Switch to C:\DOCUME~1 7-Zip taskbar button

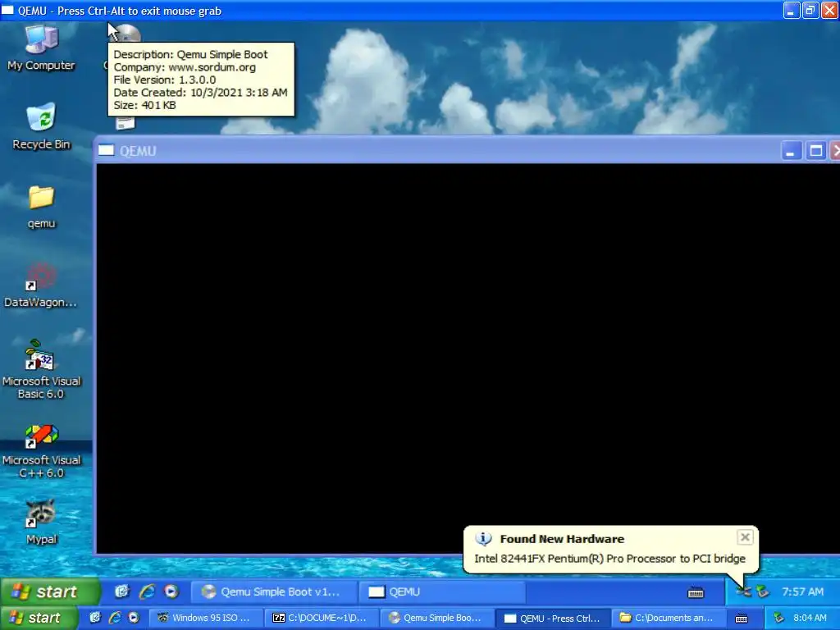(x=322, y=619)
